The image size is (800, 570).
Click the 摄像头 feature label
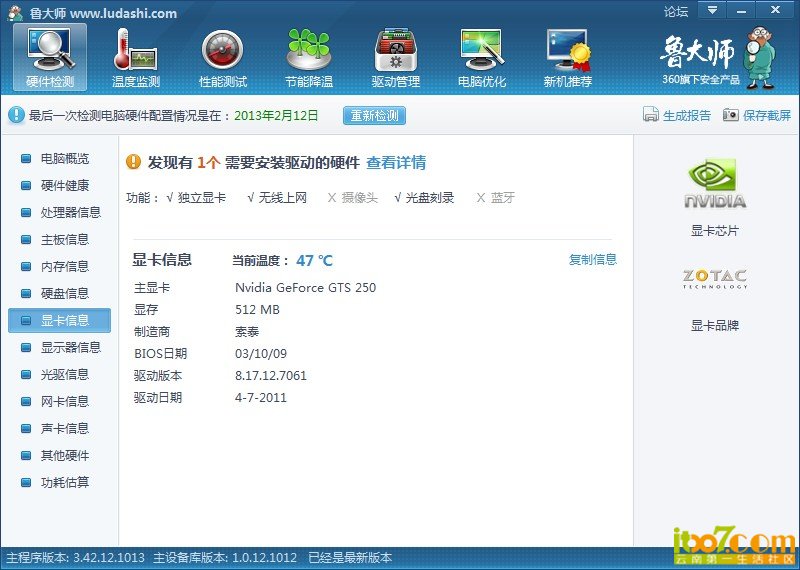pos(360,198)
